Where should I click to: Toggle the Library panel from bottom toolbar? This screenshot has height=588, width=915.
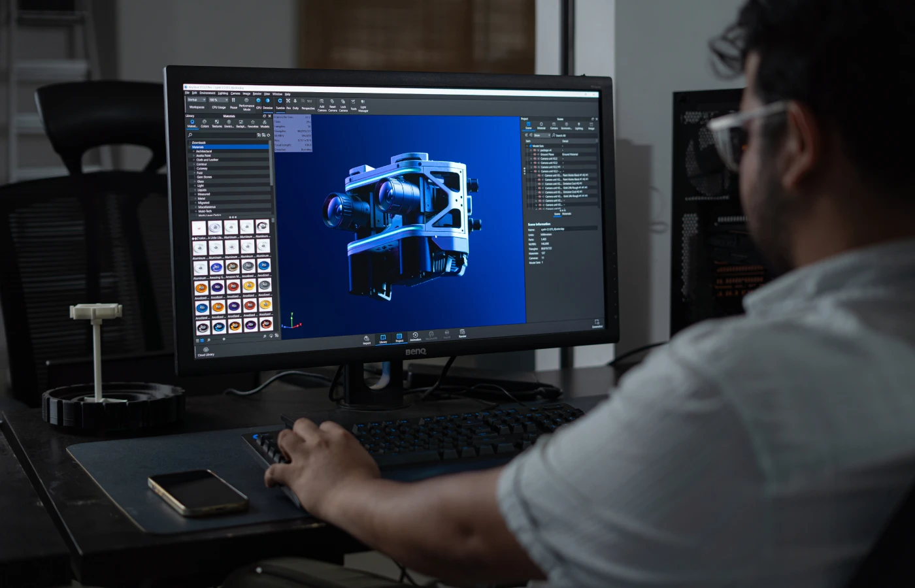point(383,339)
